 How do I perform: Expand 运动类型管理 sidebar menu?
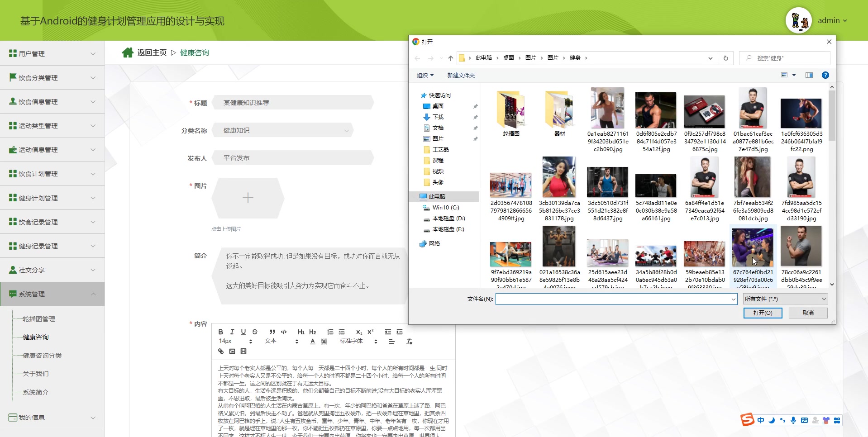(x=52, y=126)
